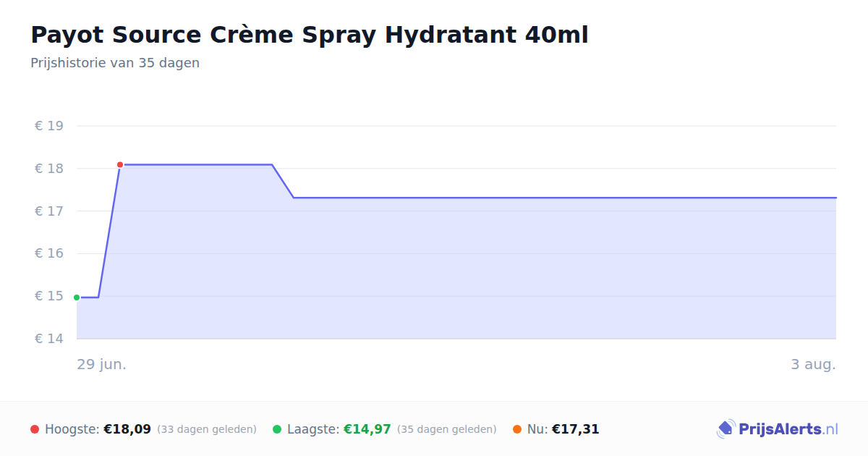This screenshot has width=868, height=456.
Task: Click the Prijshistorie van 35 dagen subtitle
Action: (115, 63)
